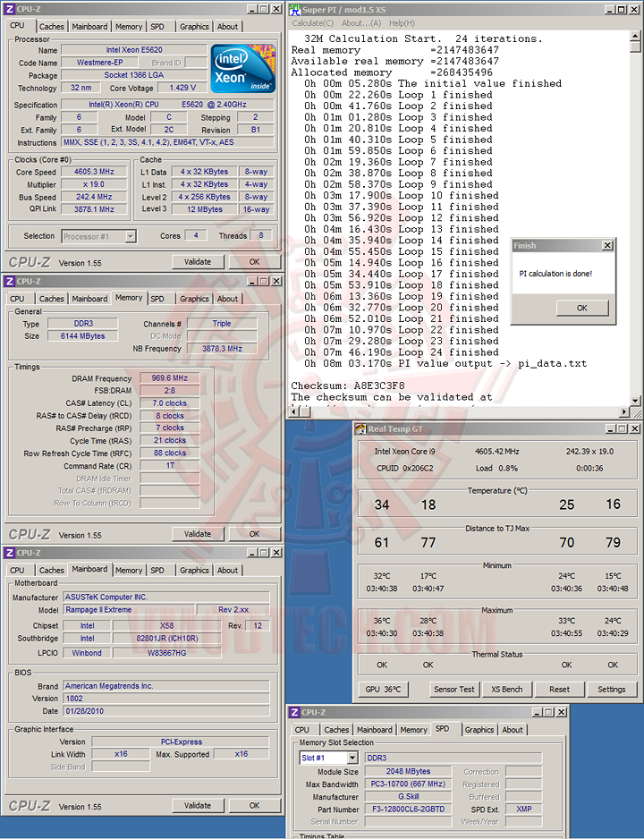
Task: Open Calculate(C) menu in Super PI
Action: (x=312, y=23)
